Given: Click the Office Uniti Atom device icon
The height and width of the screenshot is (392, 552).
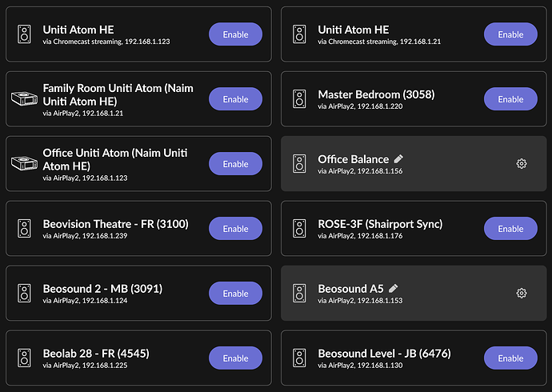Looking at the screenshot, I should coord(24,164).
